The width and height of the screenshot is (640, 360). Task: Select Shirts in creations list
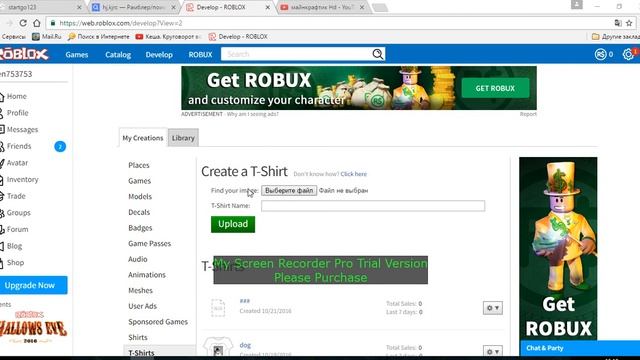pos(138,338)
